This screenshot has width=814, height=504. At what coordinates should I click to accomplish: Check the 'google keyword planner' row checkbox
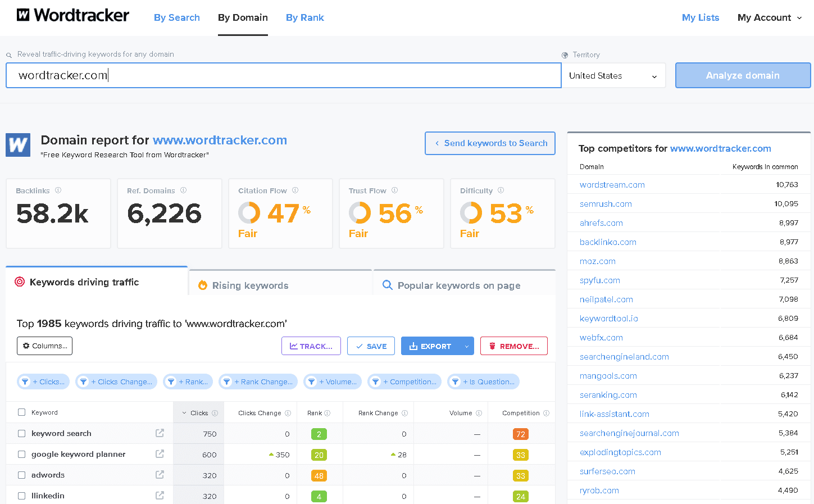pyautogui.click(x=22, y=454)
